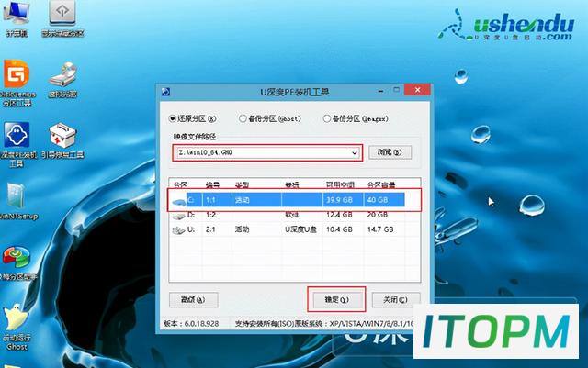Click the Z:\win10_64.GHO path field
Screen dimensions: 588x368
pos(267,153)
